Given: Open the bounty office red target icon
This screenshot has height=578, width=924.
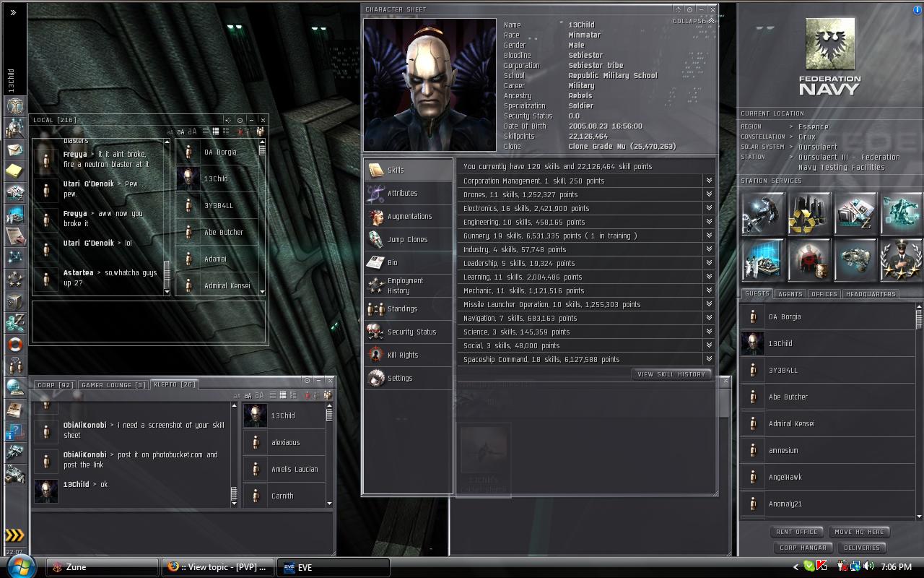Looking at the screenshot, I should pos(809,259).
